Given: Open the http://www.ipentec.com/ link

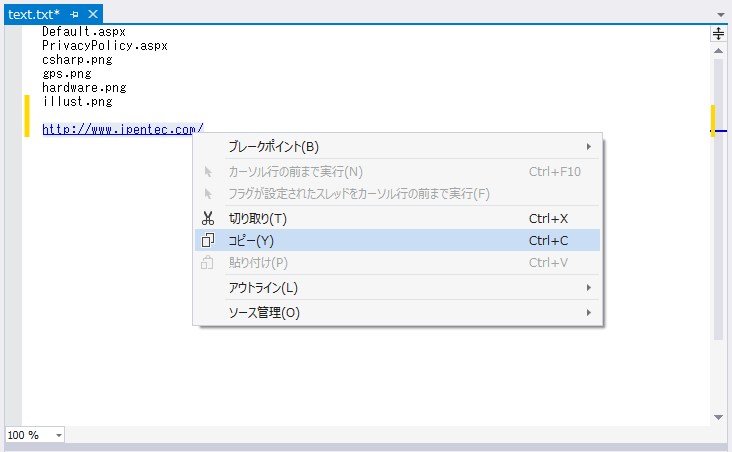Looking at the screenshot, I should (123, 129).
